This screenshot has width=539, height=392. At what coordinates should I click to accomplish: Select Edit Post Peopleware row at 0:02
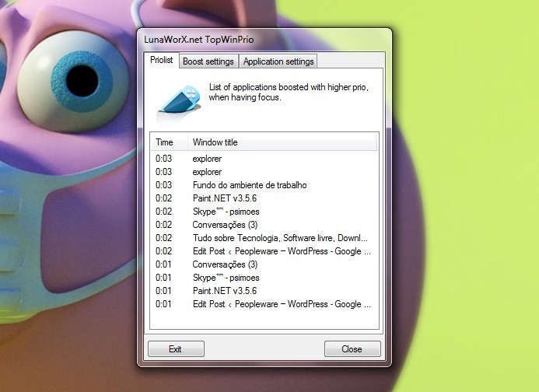click(264, 251)
